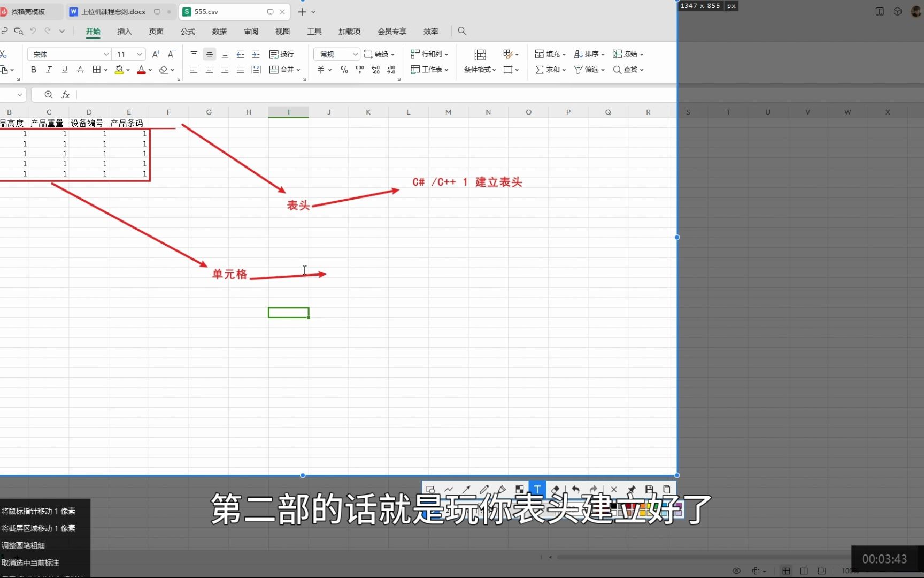Click the fx insert function button
The width and height of the screenshot is (924, 578).
(65, 95)
